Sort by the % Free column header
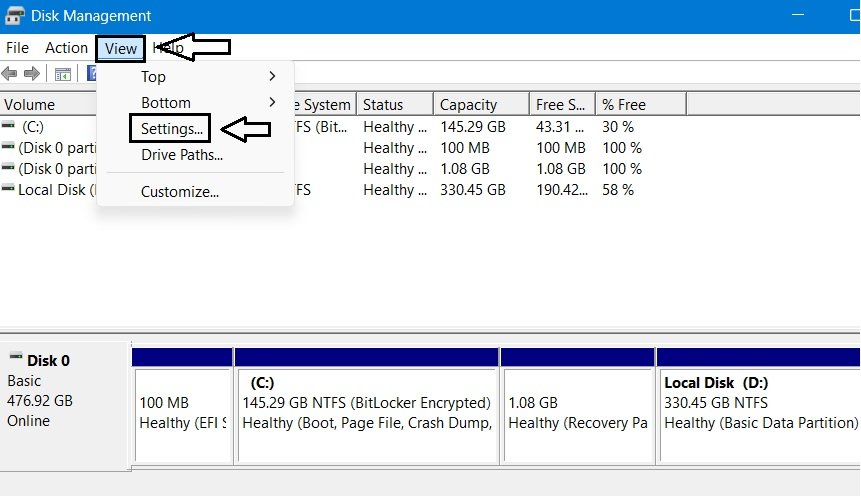Screen dimensions: 861x496 [x=641, y=104]
